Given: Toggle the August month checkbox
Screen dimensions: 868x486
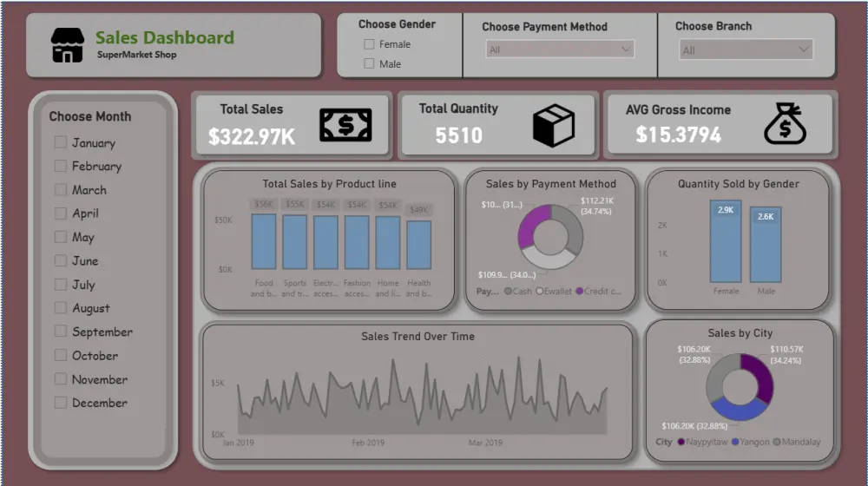Looking at the screenshot, I should pos(61,308).
